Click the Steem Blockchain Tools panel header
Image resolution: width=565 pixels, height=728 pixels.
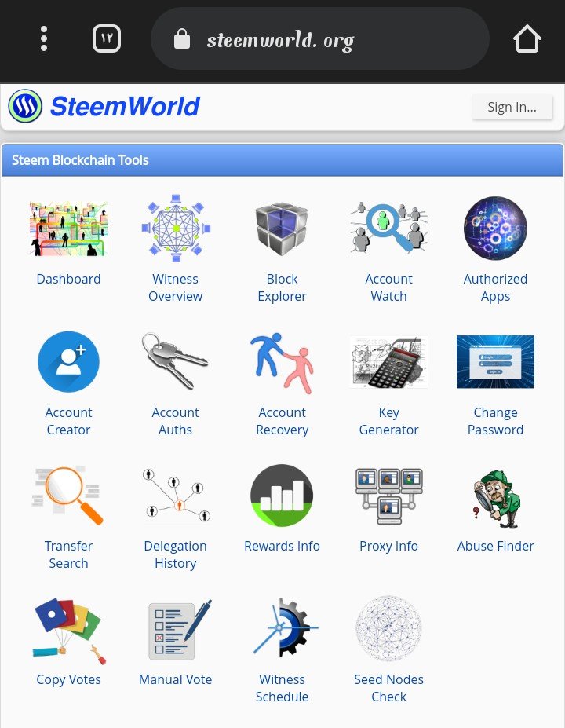282,160
